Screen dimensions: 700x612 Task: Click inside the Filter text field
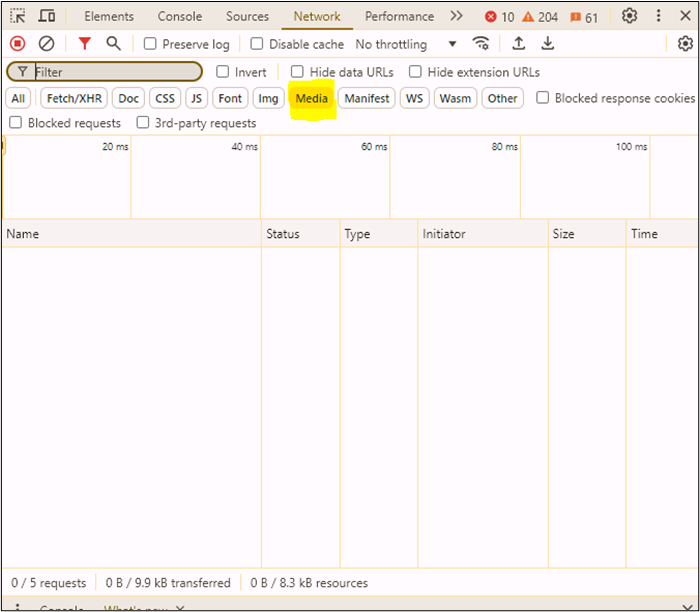[x=115, y=72]
